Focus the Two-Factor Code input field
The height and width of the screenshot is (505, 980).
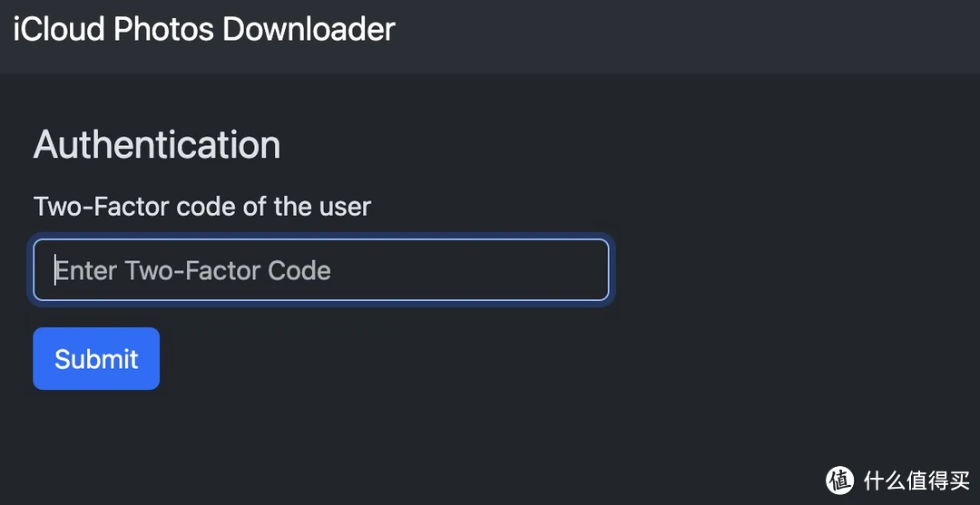[320, 269]
